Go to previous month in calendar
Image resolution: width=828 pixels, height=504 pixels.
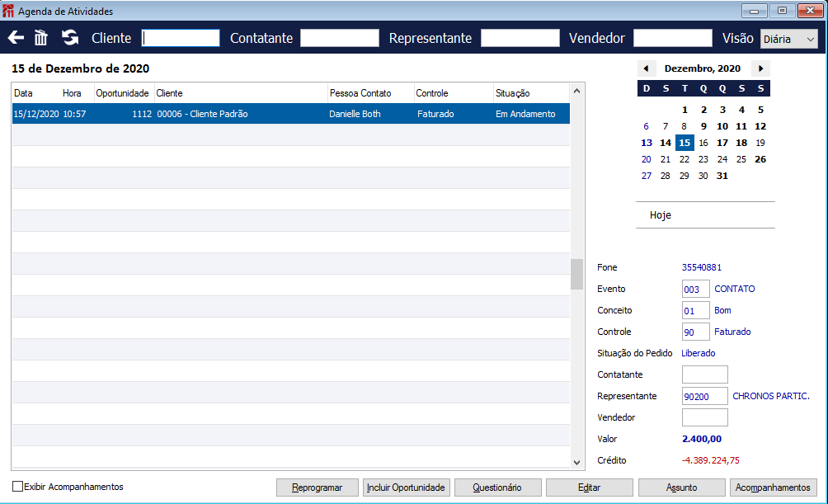tap(646, 68)
